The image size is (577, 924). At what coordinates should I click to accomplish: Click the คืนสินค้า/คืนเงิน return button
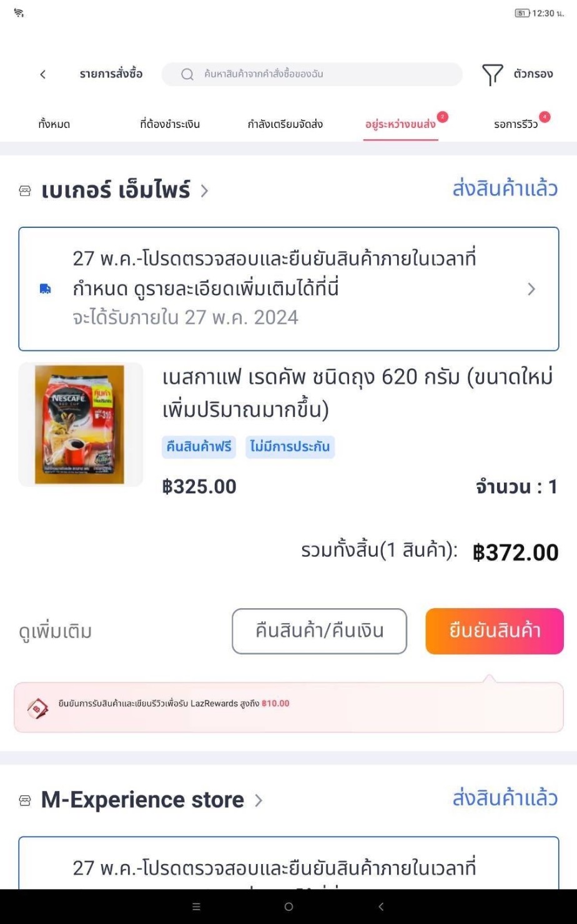pos(319,631)
